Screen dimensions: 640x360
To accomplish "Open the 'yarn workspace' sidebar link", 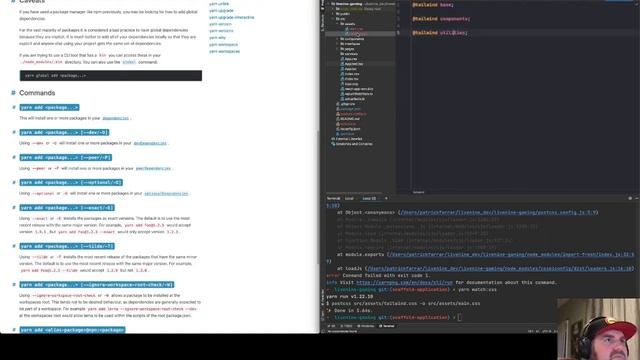I will (223, 44).
